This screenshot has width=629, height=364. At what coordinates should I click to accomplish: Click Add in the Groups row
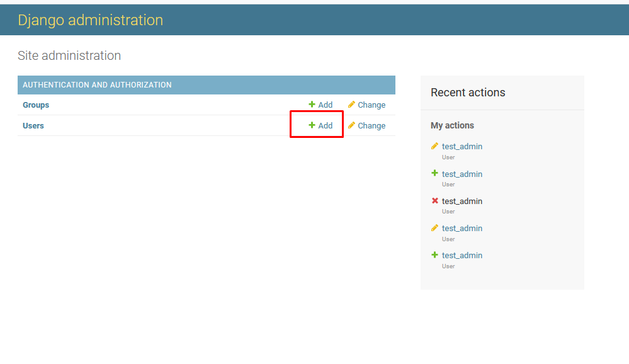320,105
